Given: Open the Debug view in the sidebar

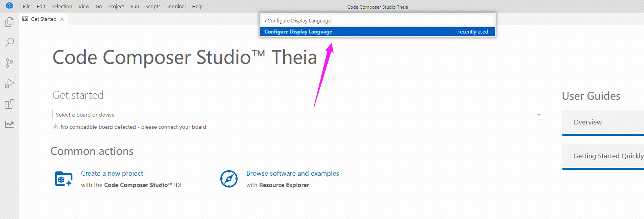Looking at the screenshot, I should point(9,84).
